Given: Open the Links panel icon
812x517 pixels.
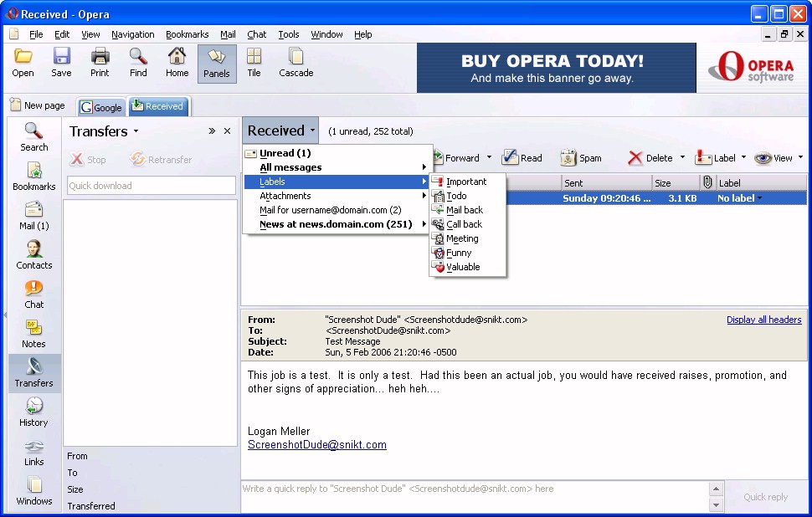Looking at the screenshot, I should [34, 452].
